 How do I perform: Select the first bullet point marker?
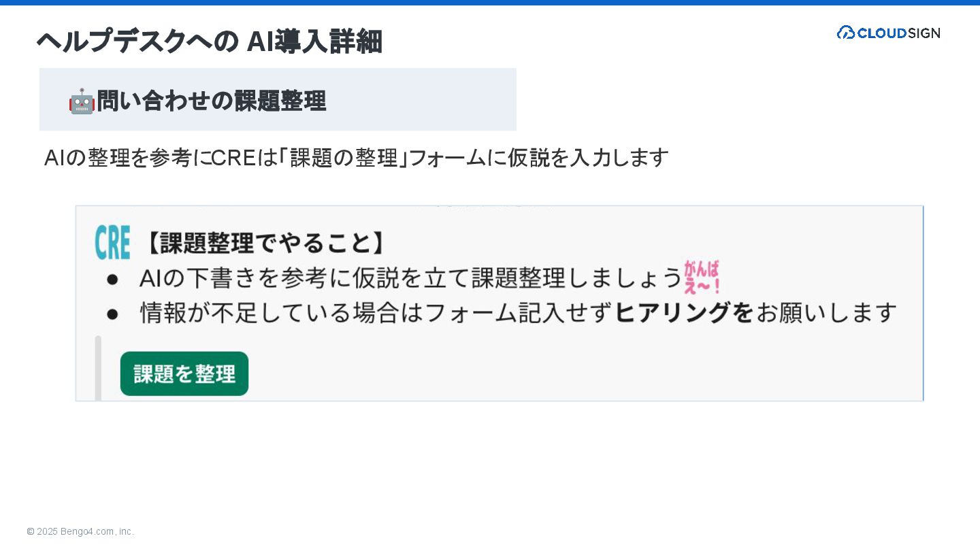[x=112, y=279]
